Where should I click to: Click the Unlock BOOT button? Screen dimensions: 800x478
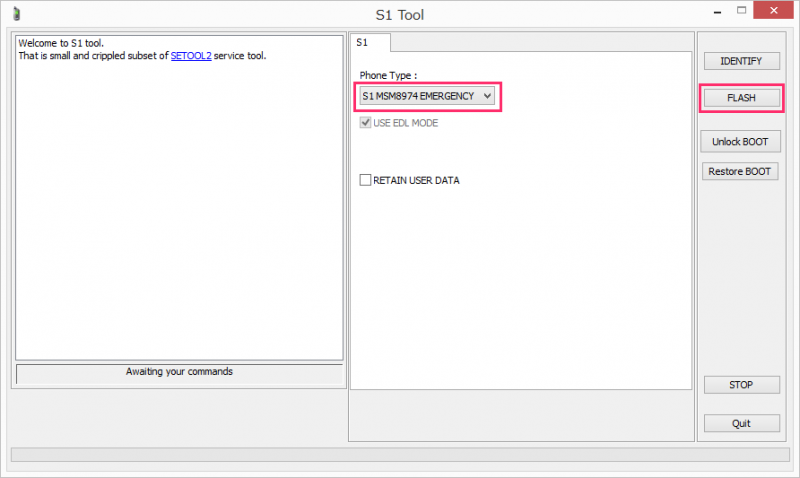tap(740, 142)
